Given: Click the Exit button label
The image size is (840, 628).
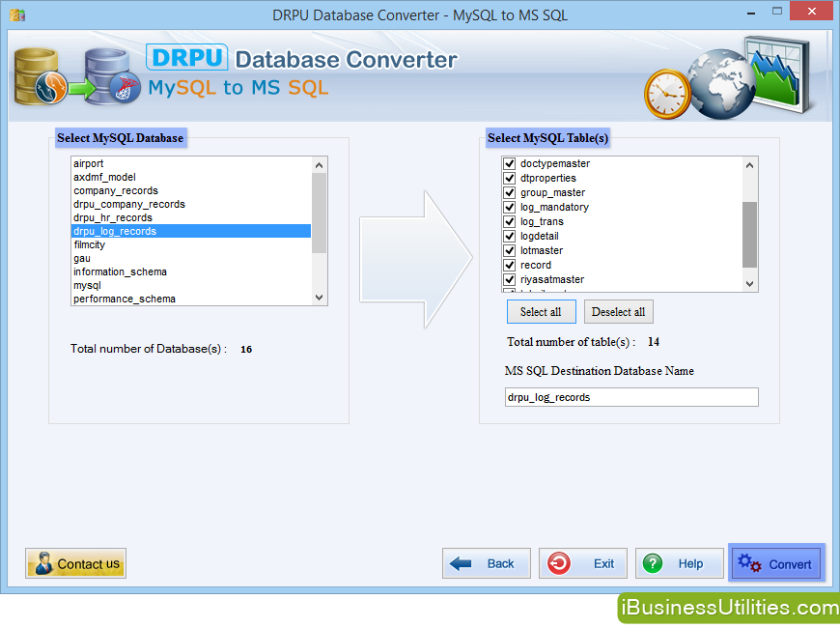Looking at the screenshot, I should (x=603, y=563).
